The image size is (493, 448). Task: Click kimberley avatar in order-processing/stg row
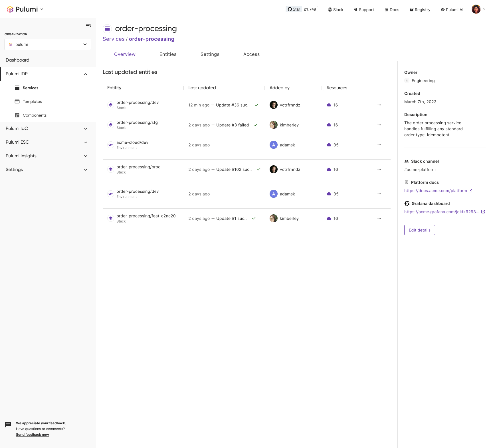(x=274, y=125)
